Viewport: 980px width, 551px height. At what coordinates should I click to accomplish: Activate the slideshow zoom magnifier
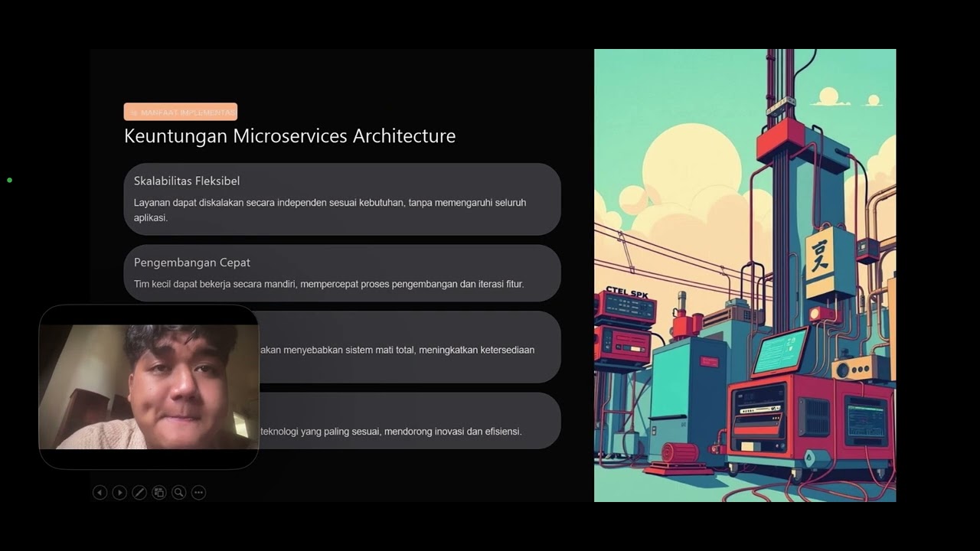[179, 493]
